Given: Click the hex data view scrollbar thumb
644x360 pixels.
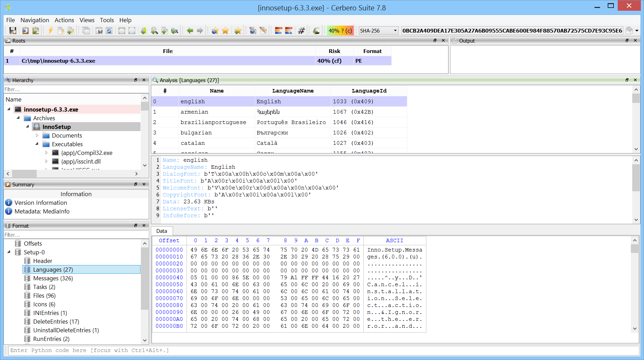Looking at the screenshot, I should click(x=635, y=249).
